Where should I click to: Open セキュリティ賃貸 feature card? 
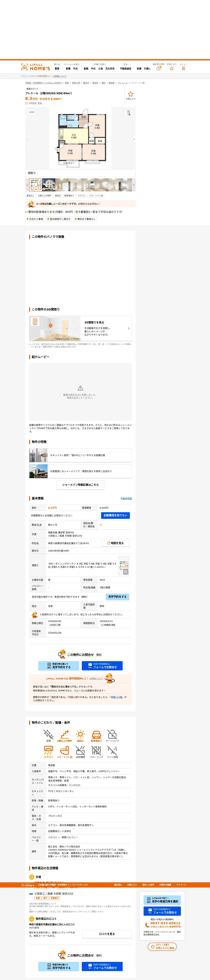pos(80,455)
